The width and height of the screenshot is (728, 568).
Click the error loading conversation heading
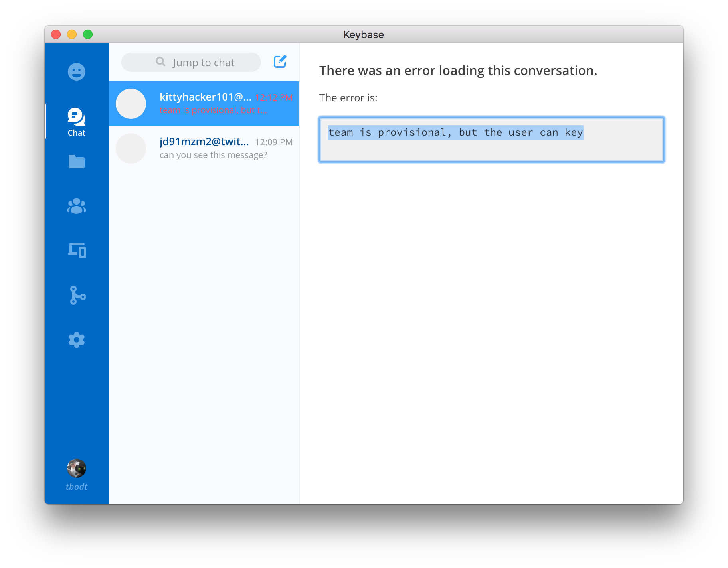458,71
